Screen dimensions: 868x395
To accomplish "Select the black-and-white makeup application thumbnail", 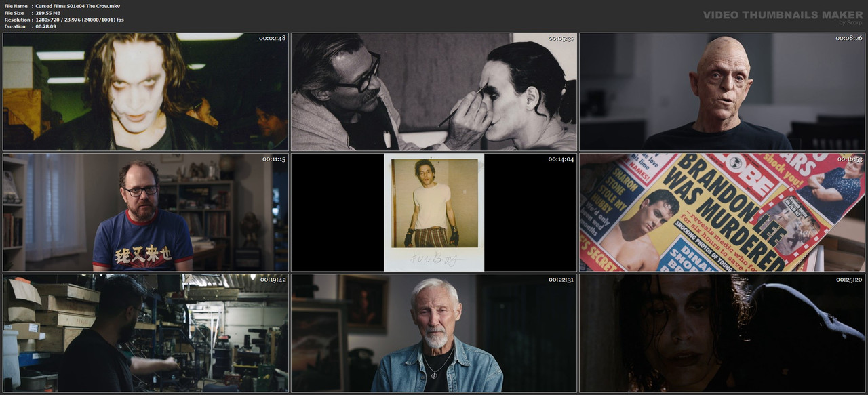I will pyautogui.click(x=434, y=91).
